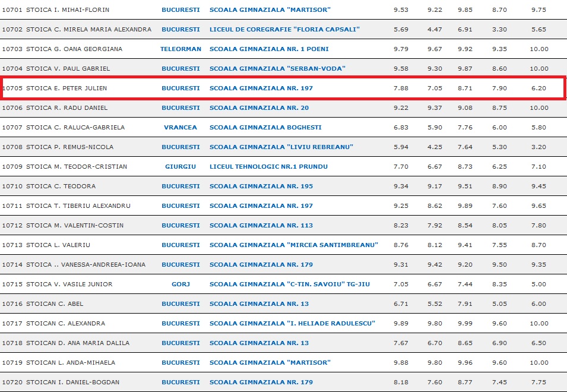Click BUCURESTI in the STOICA E. PETER JULIEN row

pos(180,88)
